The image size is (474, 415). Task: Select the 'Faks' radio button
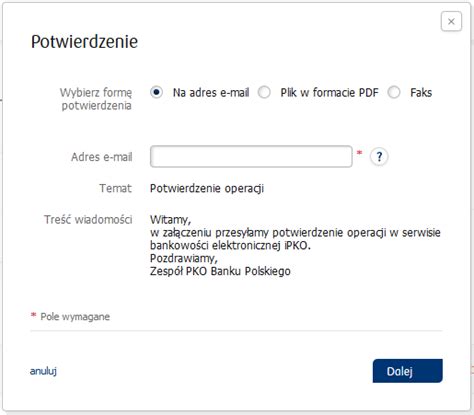click(x=394, y=92)
